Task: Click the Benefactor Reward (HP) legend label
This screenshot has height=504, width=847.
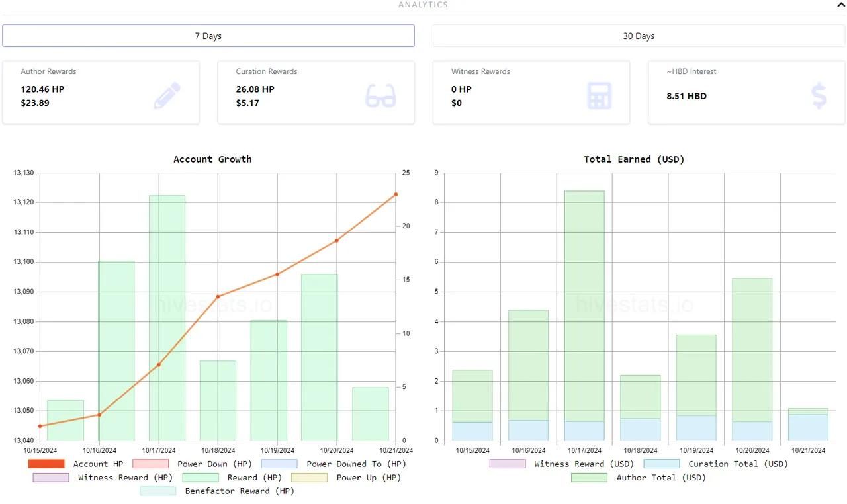Action: (240, 491)
